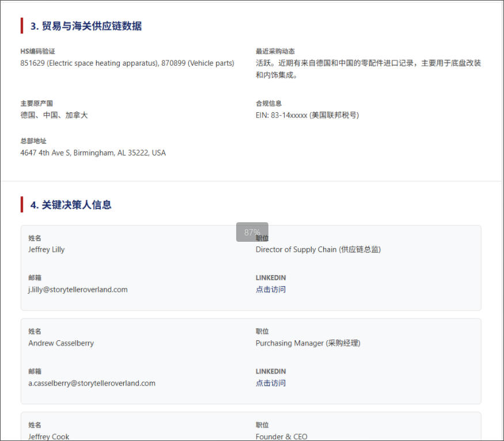The image size is (504, 441).
Task: Click the 87% zoom indicator badge
Action: point(252,231)
